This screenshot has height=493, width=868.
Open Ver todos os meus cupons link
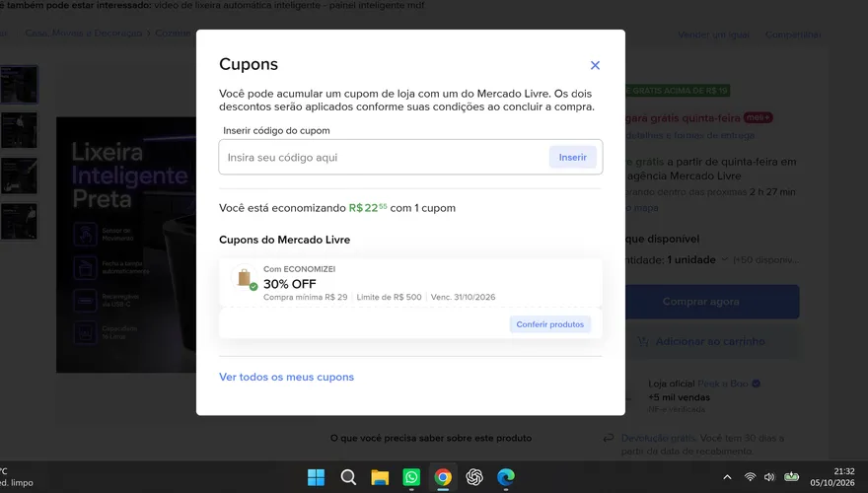286,377
